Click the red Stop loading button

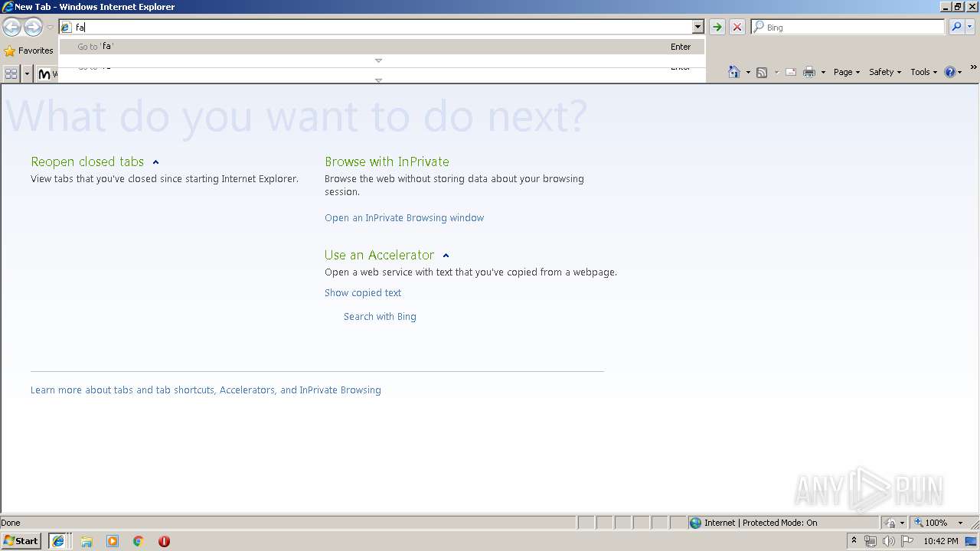pyautogui.click(x=737, y=27)
